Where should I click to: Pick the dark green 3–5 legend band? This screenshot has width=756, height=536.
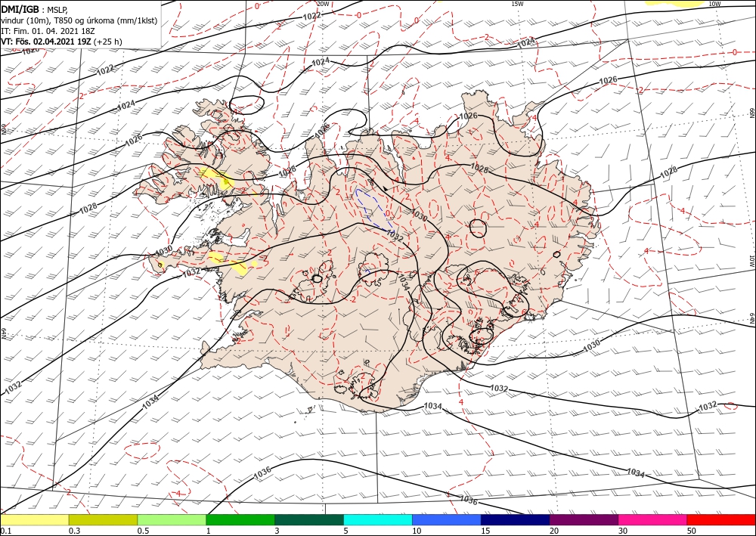309,519
